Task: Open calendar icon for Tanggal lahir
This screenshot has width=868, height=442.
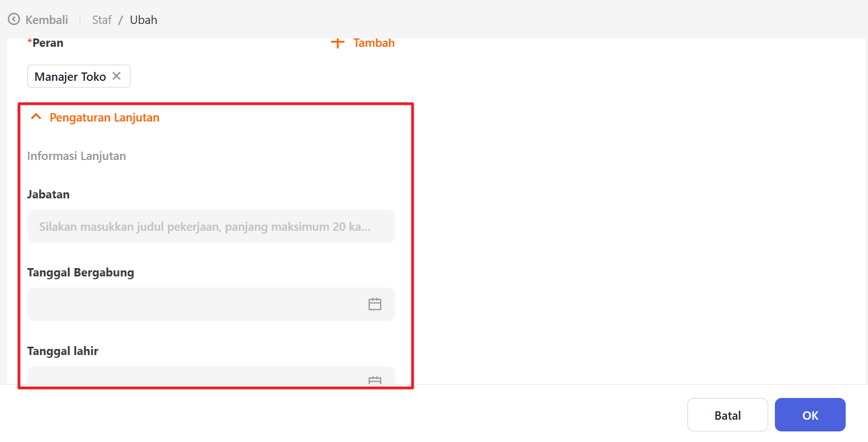Action: tap(375, 380)
